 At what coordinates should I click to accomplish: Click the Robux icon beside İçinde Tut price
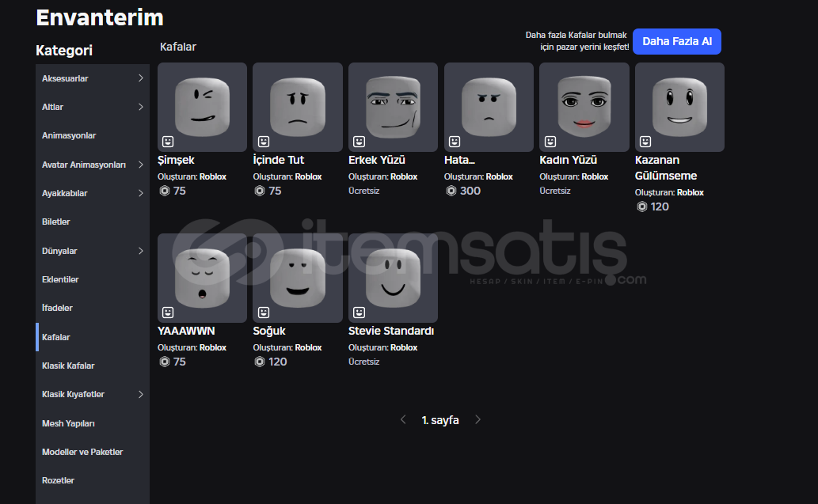point(260,191)
